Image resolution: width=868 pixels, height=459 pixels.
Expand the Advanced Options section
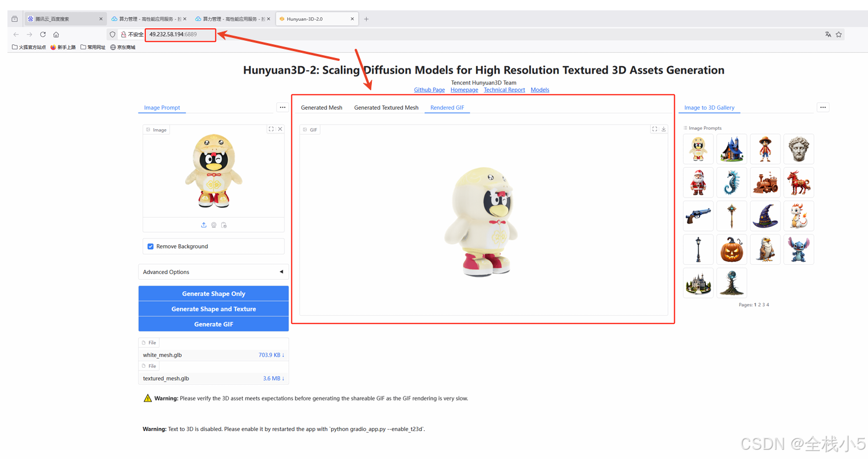coord(213,272)
